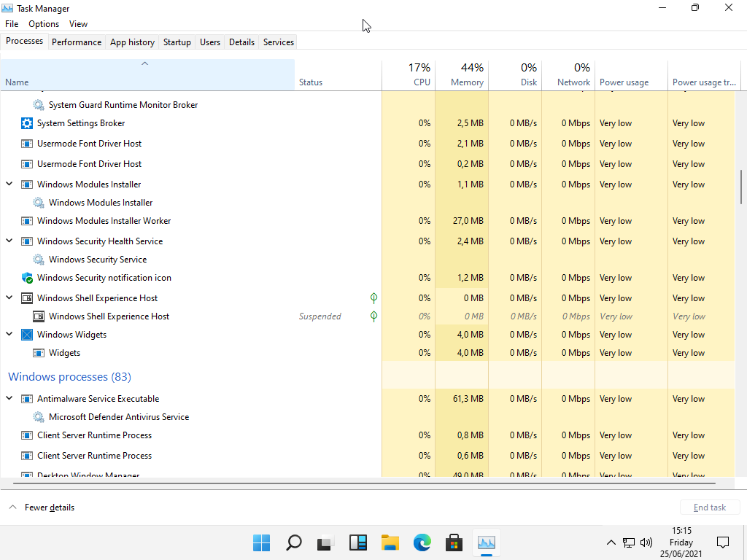The image size is (747, 560).
Task: Collapse the Antimalware Service Executable group
Action: 9,399
